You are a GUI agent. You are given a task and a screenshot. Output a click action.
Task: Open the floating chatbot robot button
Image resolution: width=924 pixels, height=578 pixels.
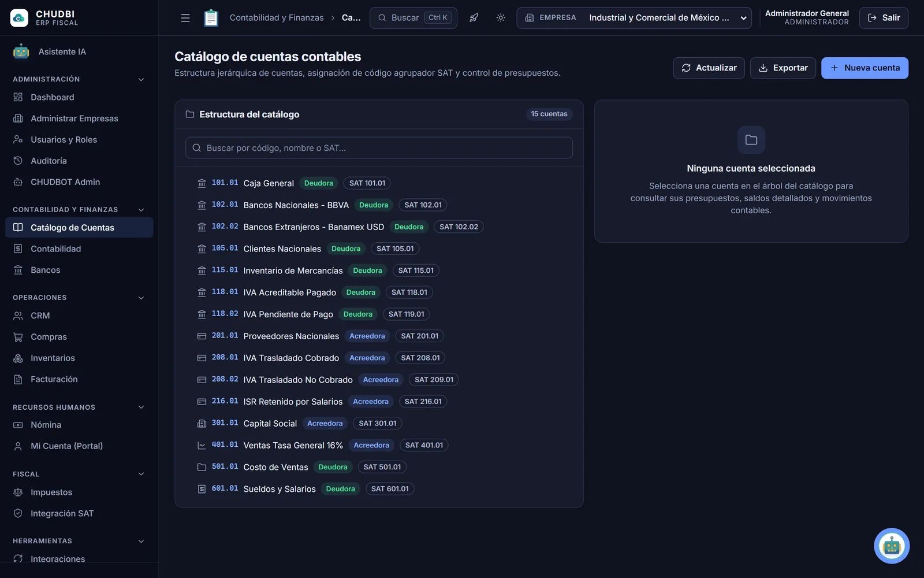pyautogui.click(x=892, y=546)
